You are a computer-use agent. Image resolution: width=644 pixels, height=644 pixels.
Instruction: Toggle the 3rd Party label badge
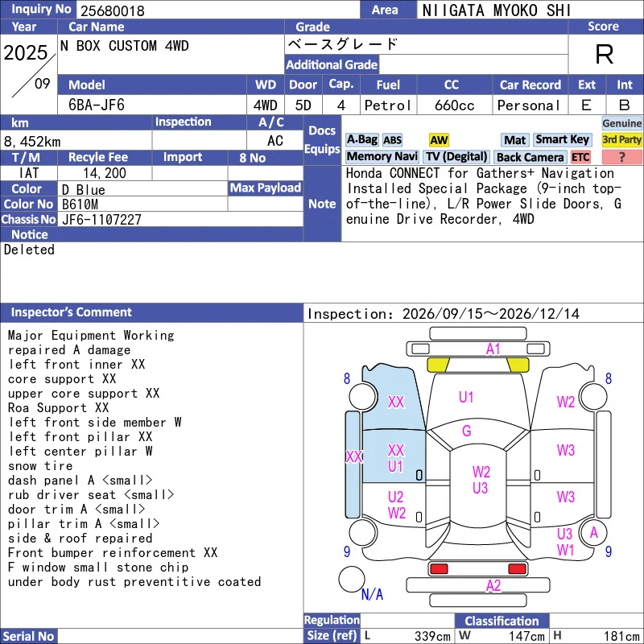pyautogui.click(x=621, y=139)
